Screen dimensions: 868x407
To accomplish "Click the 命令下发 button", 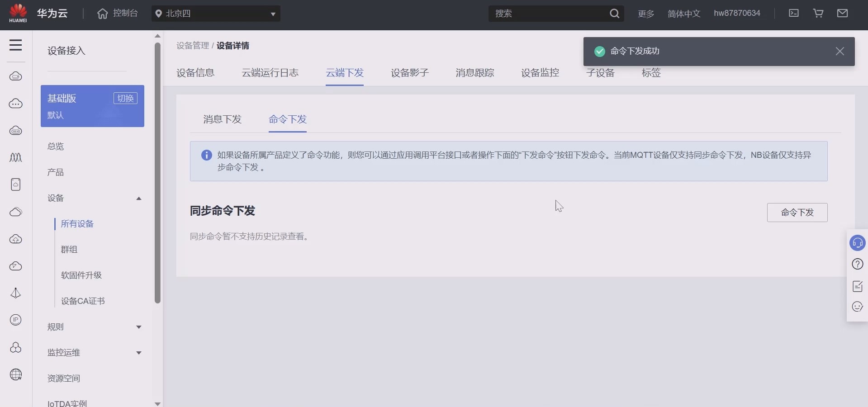I will (x=797, y=213).
